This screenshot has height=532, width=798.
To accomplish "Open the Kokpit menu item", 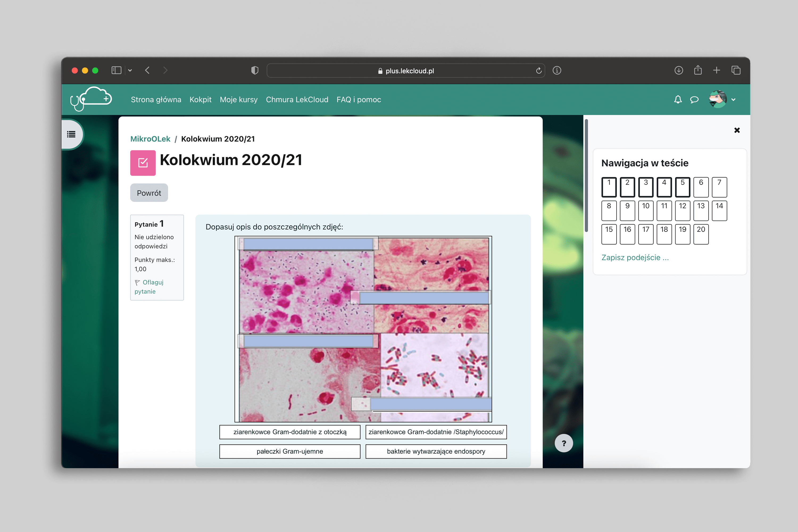I will 201,99.
